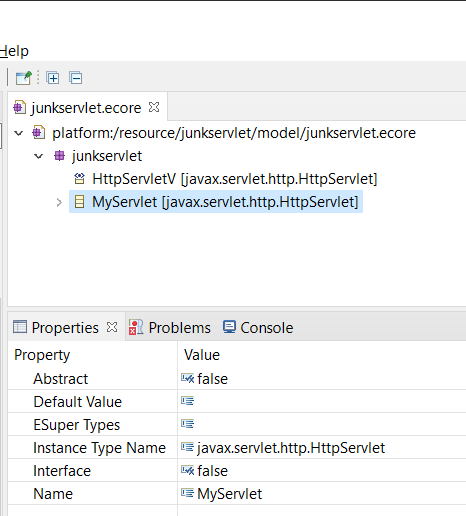Collapse the platform resource root node
The image size is (466, 516).
[19, 133]
